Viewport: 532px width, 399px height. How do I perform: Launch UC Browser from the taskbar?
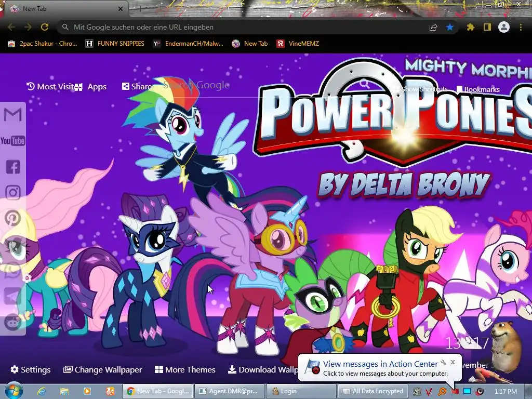point(110,391)
